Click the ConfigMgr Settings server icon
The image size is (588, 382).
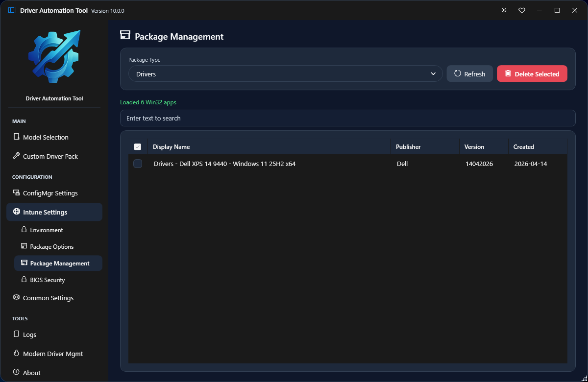(17, 193)
